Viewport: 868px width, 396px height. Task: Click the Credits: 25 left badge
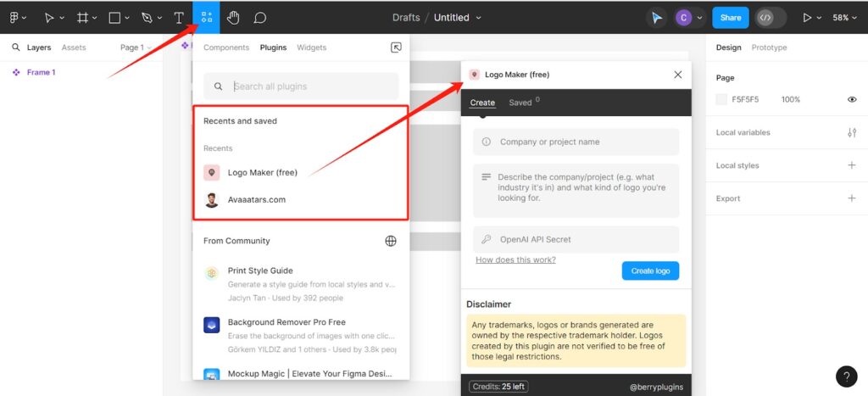(x=498, y=387)
